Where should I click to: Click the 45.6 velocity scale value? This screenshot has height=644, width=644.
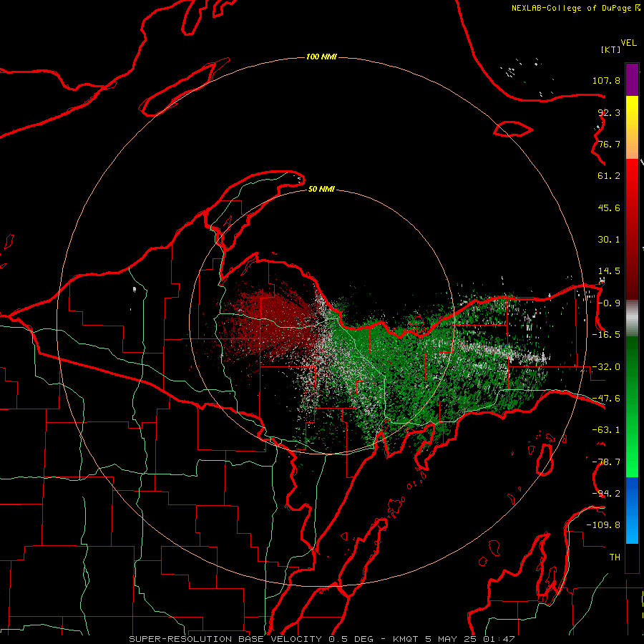coord(609,208)
